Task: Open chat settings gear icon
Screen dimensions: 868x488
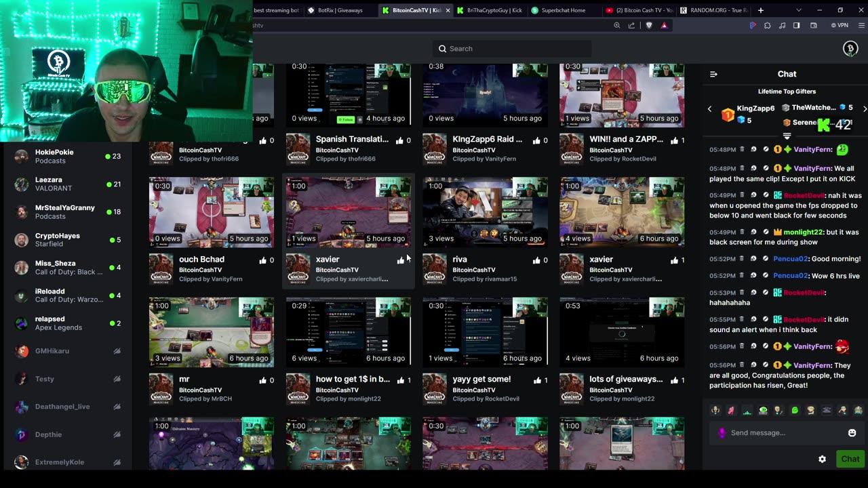Action: tap(822, 459)
